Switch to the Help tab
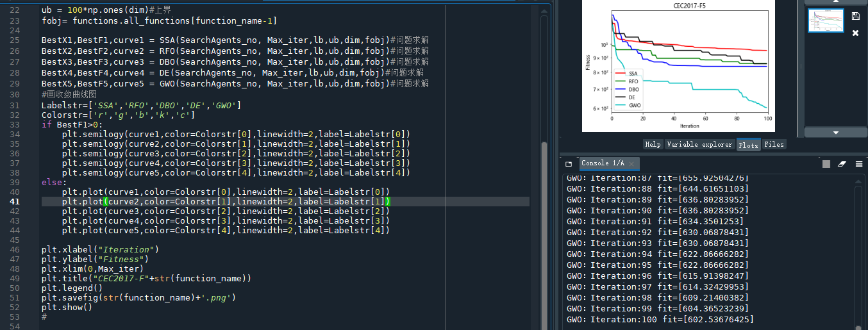The image size is (868, 330). [653, 145]
